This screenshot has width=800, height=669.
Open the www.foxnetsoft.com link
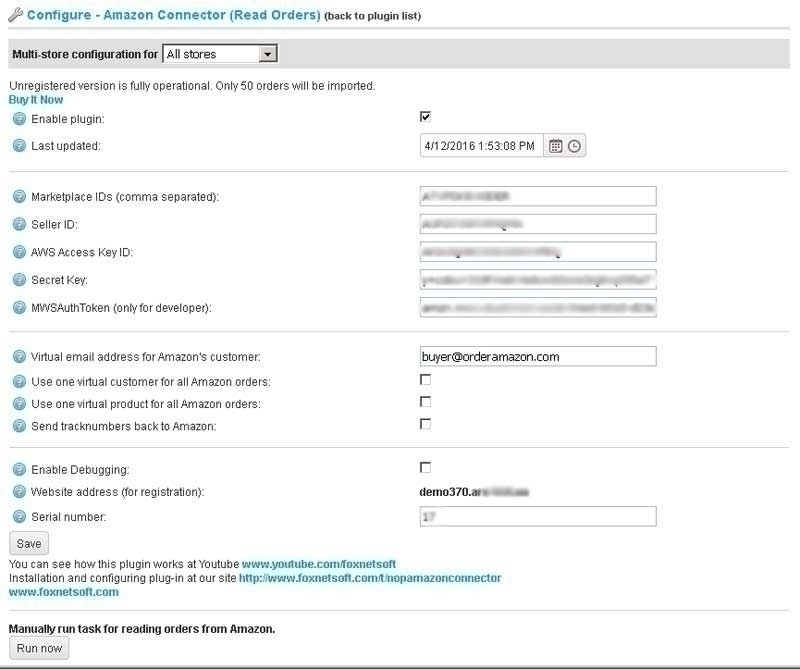tap(64, 592)
